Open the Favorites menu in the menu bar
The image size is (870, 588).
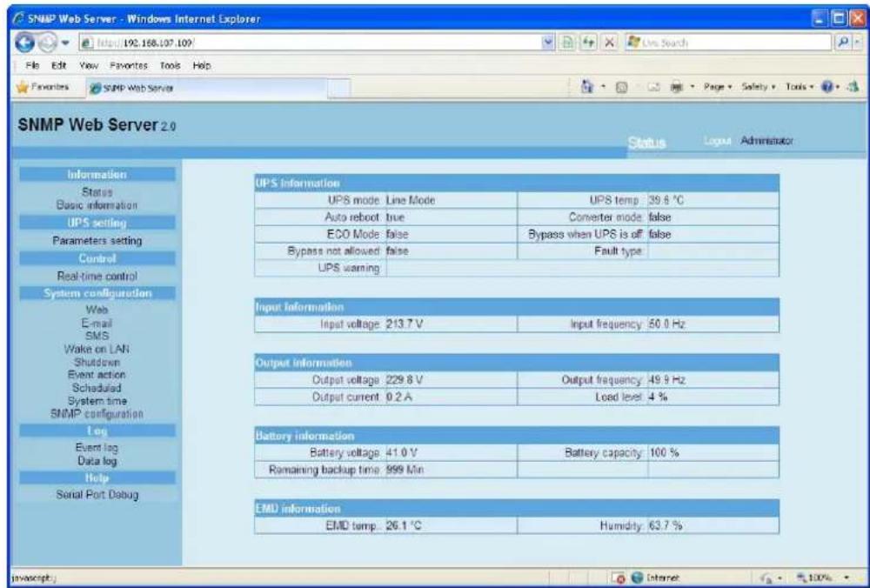pos(129,65)
